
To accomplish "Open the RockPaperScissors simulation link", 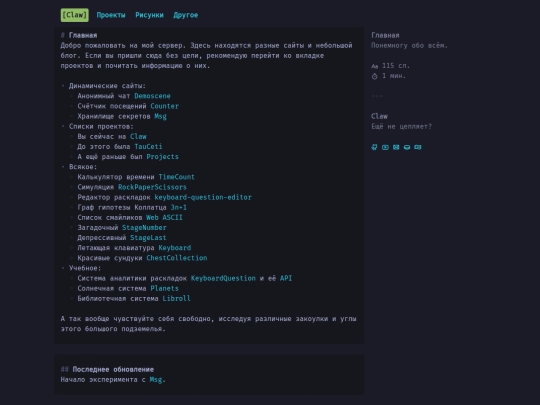I will (152, 187).
